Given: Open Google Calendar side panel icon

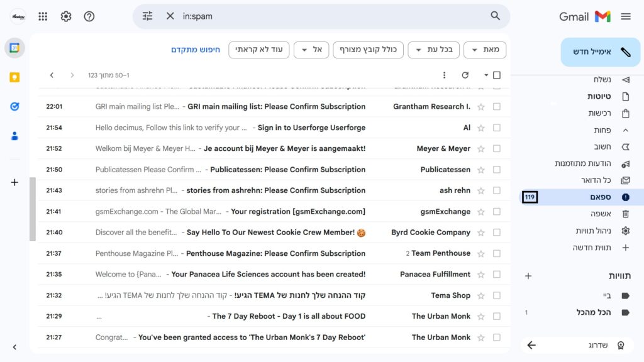Looking at the screenshot, I should pyautogui.click(x=14, y=48).
